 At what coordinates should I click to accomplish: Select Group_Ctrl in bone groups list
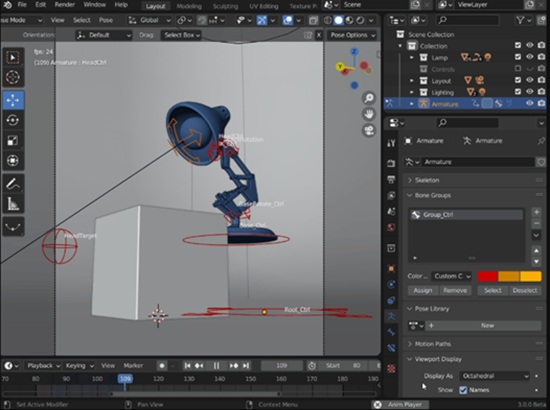[x=467, y=215]
